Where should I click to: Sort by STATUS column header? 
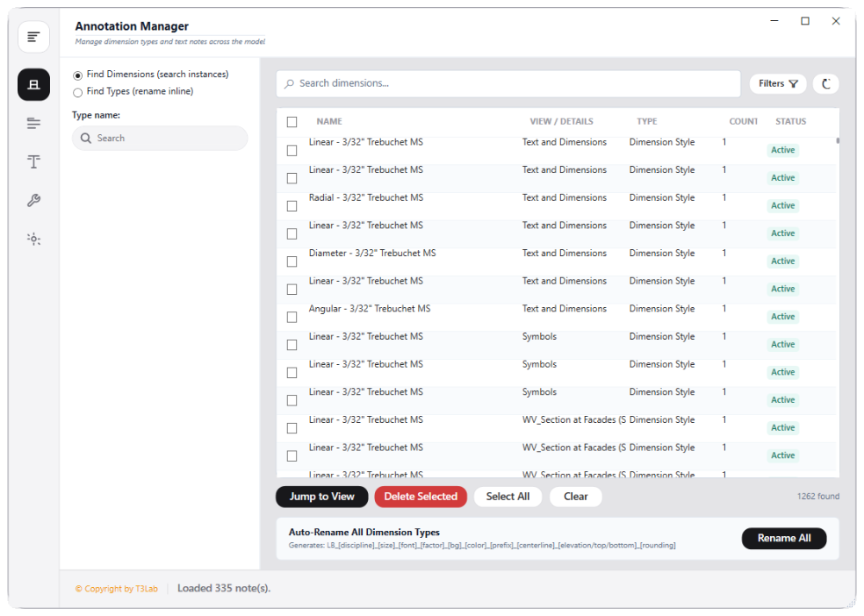coord(791,122)
